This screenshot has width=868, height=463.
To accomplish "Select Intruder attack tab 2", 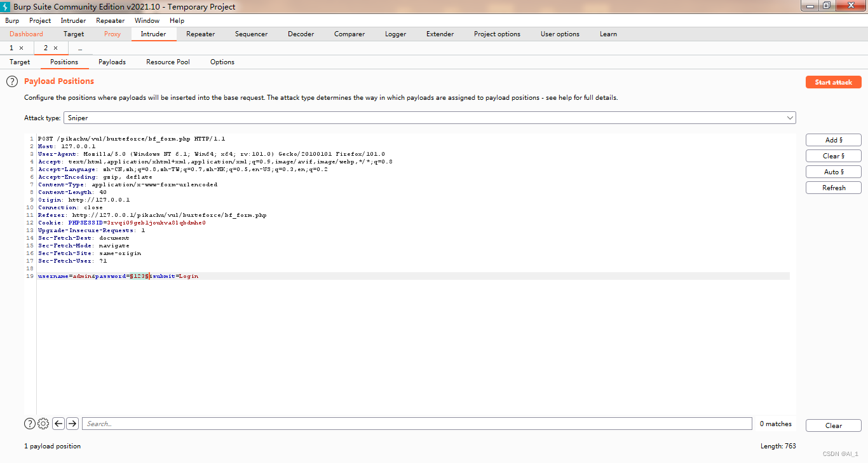I will 46,48.
